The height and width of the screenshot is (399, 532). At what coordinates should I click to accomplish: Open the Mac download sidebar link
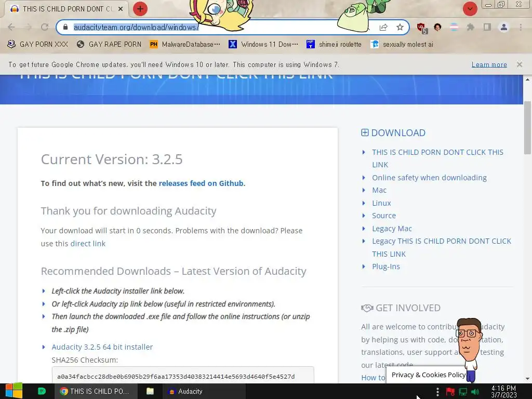pos(379,190)
